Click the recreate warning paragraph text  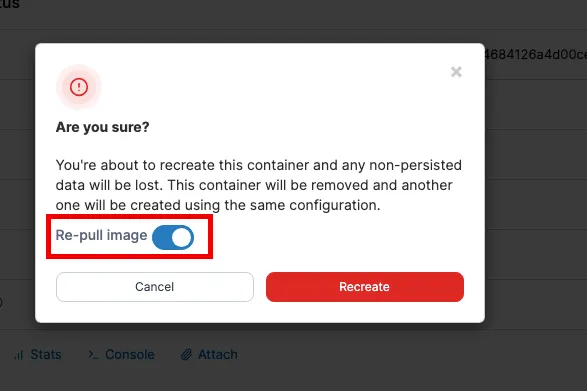pyautogui.click(x=258, y=185)
